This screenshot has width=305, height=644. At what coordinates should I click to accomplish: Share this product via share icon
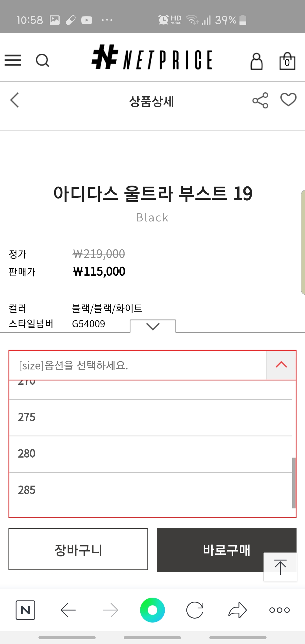[260, 100]
